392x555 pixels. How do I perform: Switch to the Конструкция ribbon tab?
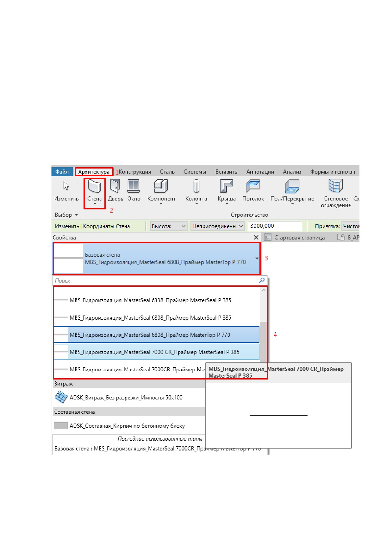pos(135,172)
